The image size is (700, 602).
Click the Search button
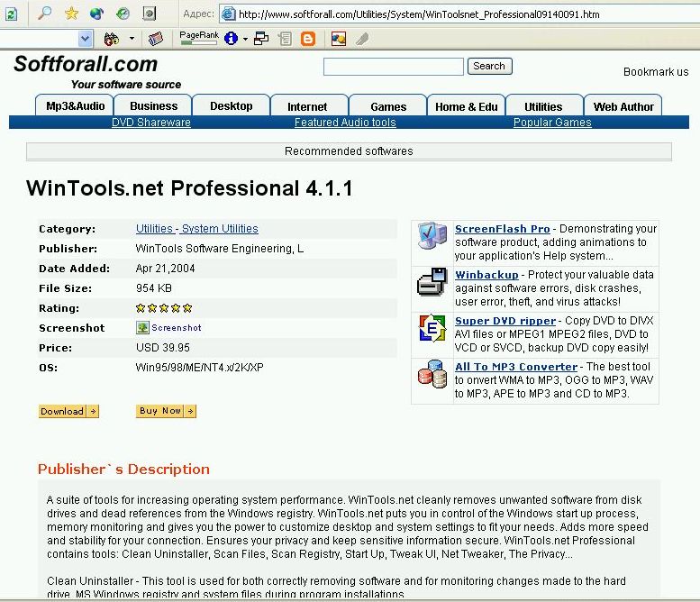(489, 66)
